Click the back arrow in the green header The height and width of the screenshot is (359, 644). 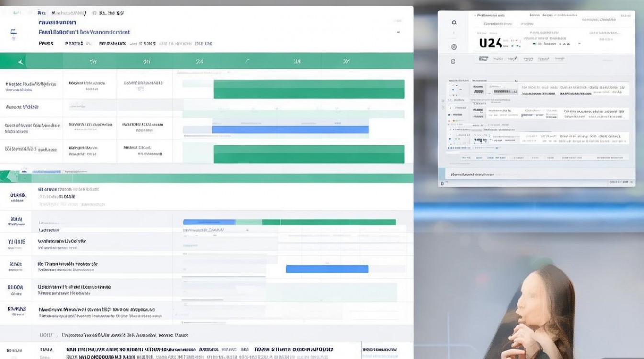pos(20,62)
